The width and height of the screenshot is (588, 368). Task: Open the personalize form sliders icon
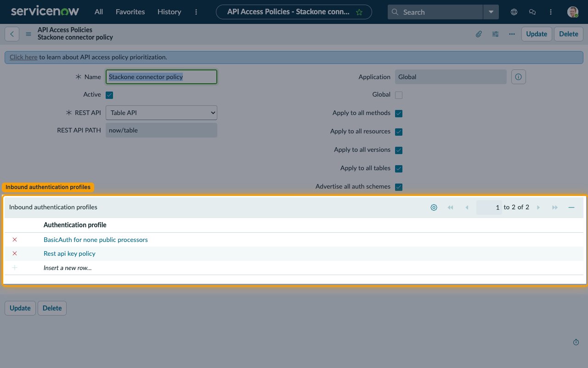pyautogui.click(x=495, y=34)
